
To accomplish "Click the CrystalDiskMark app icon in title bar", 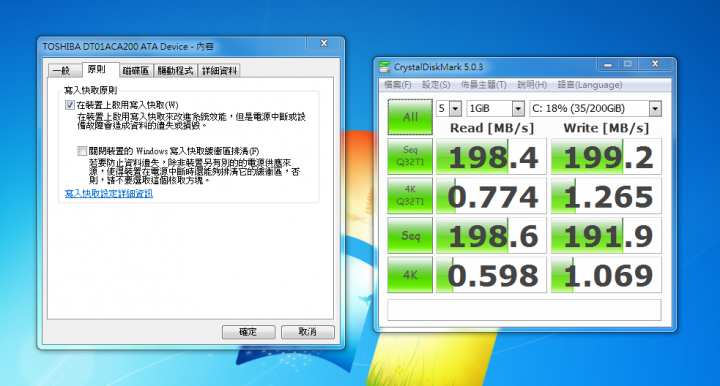I will [384, 67].
